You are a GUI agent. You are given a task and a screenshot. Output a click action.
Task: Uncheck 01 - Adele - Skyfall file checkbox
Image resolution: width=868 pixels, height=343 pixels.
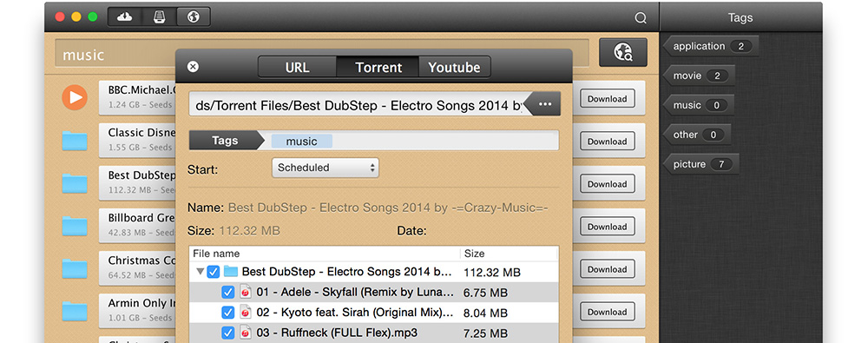(227, 292)
